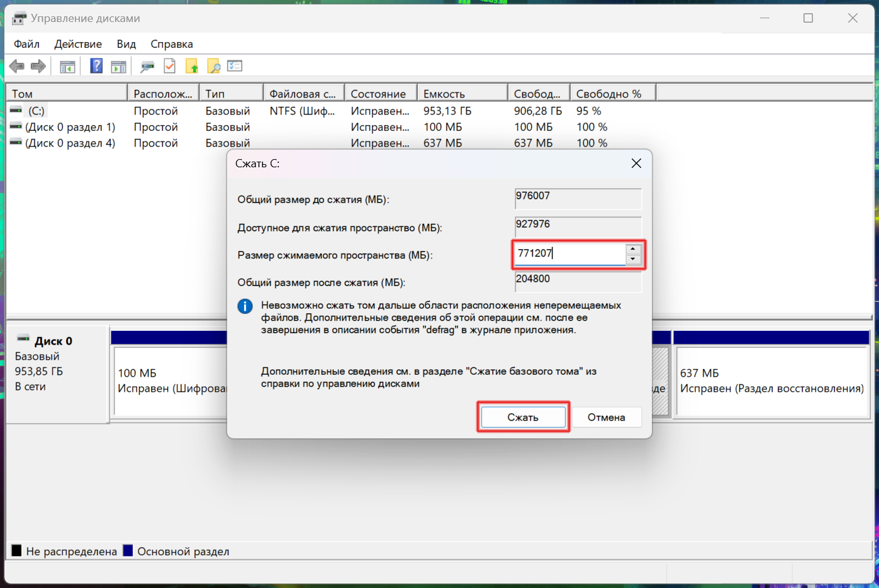Click the Forward arrow in the toolbar
The height and width of the screenshot is (588, 879).
[38, 66]
